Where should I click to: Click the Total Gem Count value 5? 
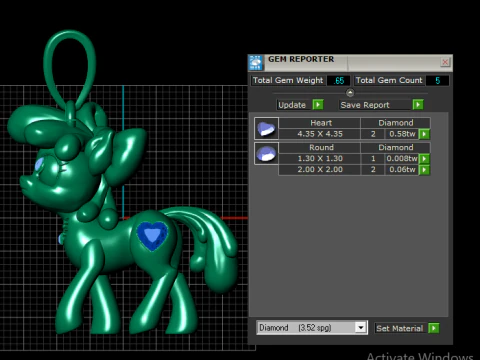438,81
